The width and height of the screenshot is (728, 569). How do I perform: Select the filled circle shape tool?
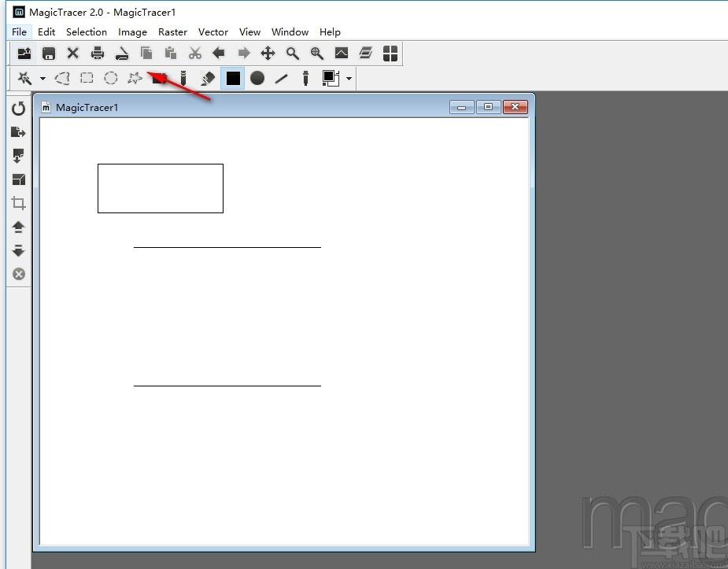pyautogui.click(x=257, y=78)
